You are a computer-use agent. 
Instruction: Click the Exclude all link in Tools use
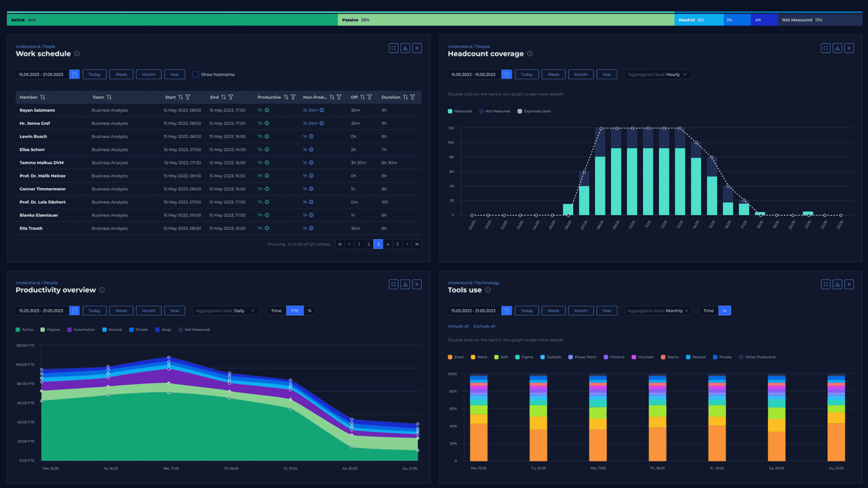pyautogui.click(x=484, y=326)
